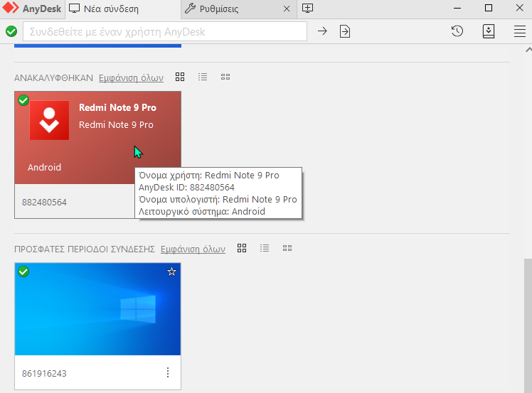The image size is (532, 393).
Task: Open the address book icon in toolbar
Action: click(x=489, y=31)
